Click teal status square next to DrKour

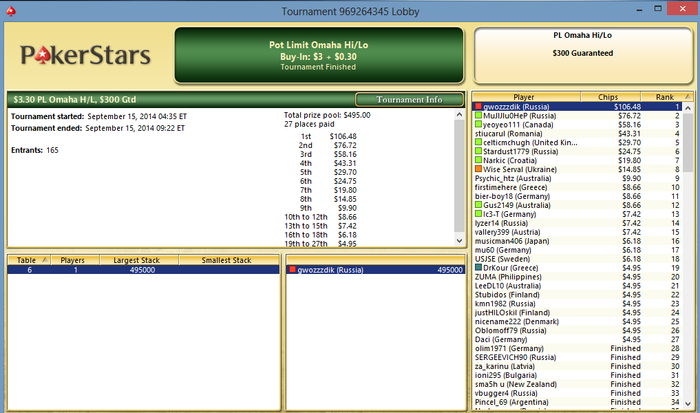click(478, 267)
